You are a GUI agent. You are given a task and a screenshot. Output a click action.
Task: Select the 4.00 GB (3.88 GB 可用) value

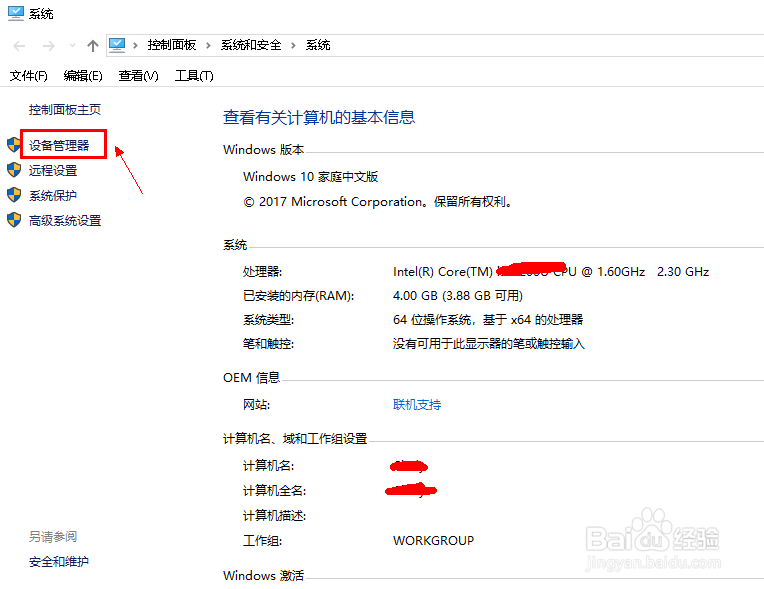[458, 296]
